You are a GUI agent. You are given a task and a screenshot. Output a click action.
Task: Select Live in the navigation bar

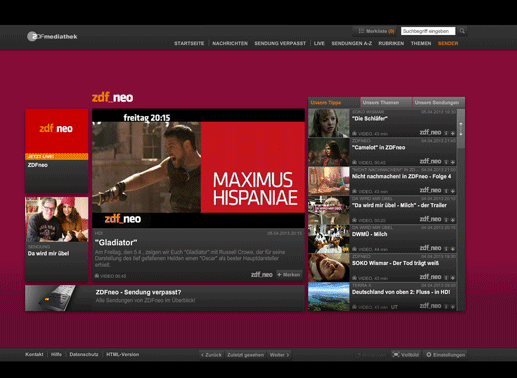point(319,43)
